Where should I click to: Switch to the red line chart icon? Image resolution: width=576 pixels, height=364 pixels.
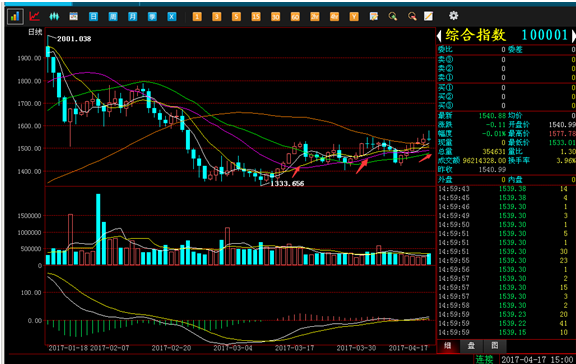(x=35, y=16)
